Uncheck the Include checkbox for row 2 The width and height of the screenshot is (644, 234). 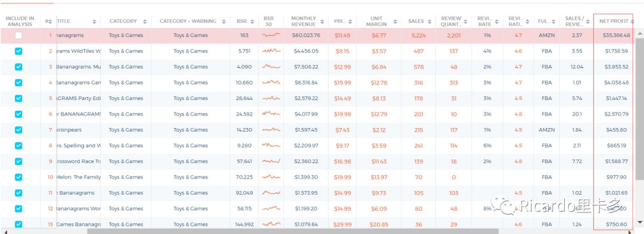click(18, 51)
